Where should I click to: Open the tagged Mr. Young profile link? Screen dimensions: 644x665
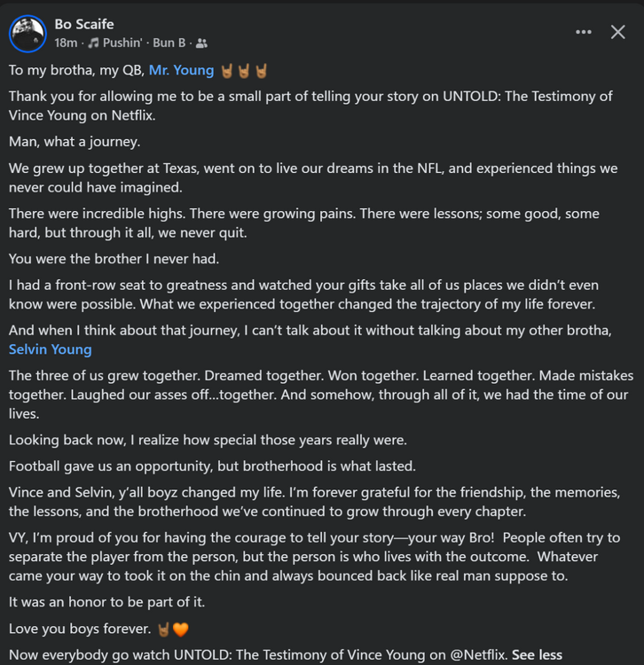(181, 70)
